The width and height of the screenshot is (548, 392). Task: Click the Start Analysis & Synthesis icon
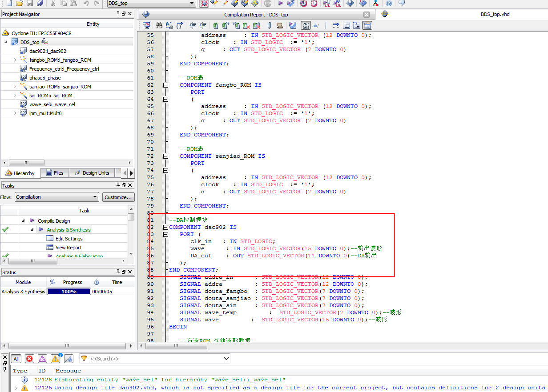pos(291,3)
